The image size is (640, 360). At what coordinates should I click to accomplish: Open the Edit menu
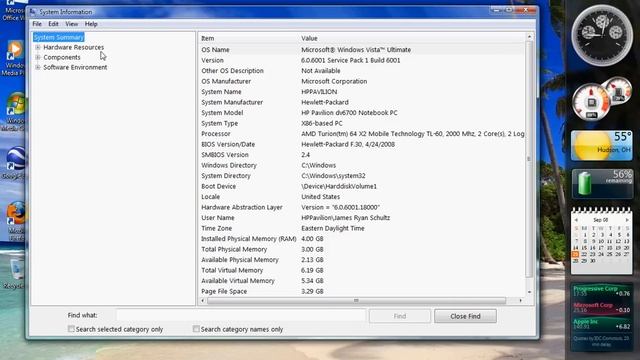[x=53, y=24]
